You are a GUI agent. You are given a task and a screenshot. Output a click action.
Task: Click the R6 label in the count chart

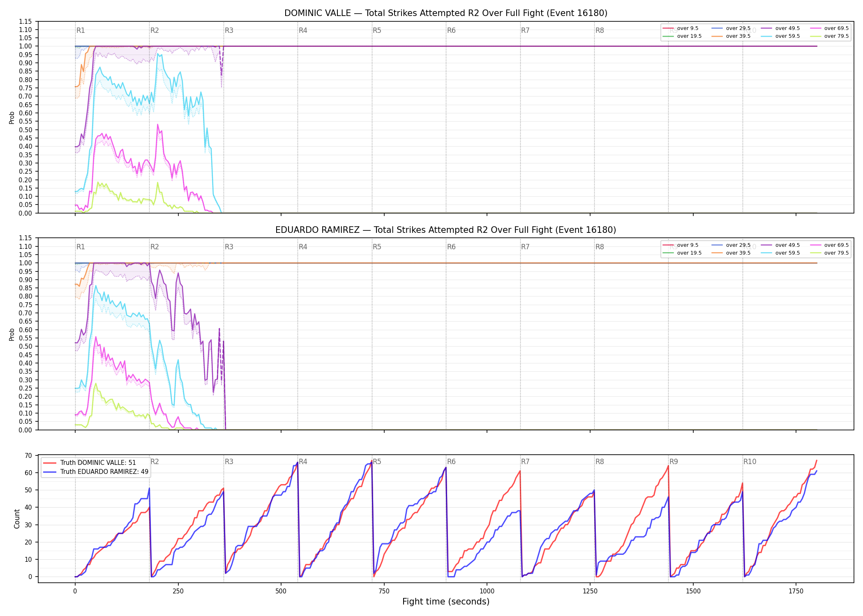[x=451, y=462]
